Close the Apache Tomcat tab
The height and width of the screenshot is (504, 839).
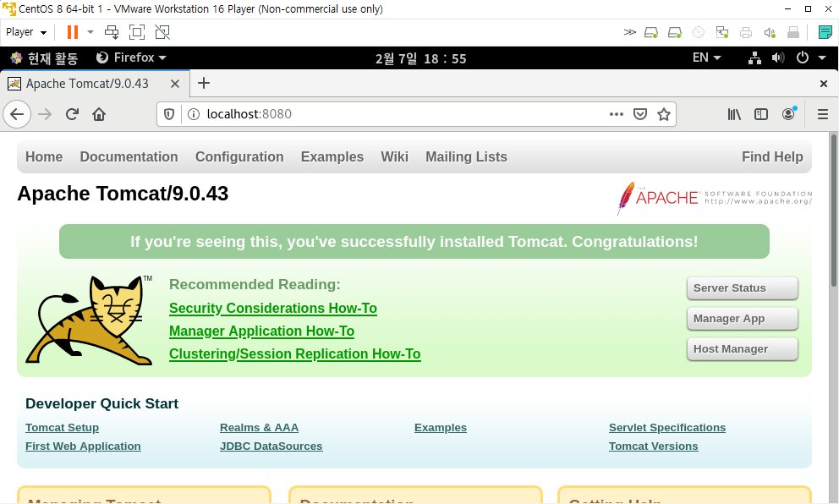(175, 84)
